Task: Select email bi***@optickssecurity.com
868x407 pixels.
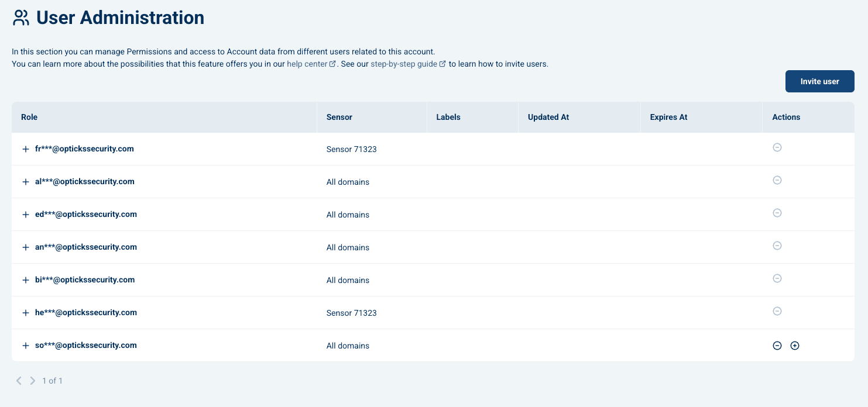Action: click(x=85, y=280)
